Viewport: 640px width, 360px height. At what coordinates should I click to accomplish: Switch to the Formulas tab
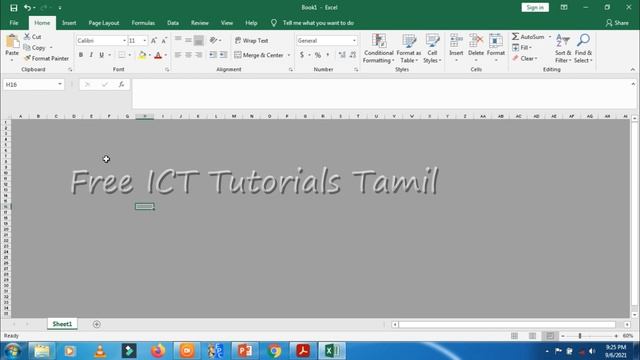pyautogui.click(x=143, y=23)
